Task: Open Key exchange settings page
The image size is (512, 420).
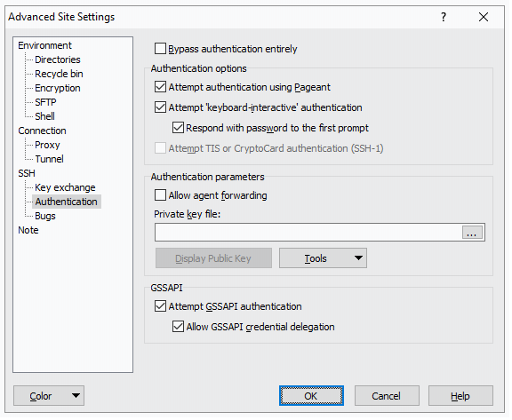Action: [65, 187]
